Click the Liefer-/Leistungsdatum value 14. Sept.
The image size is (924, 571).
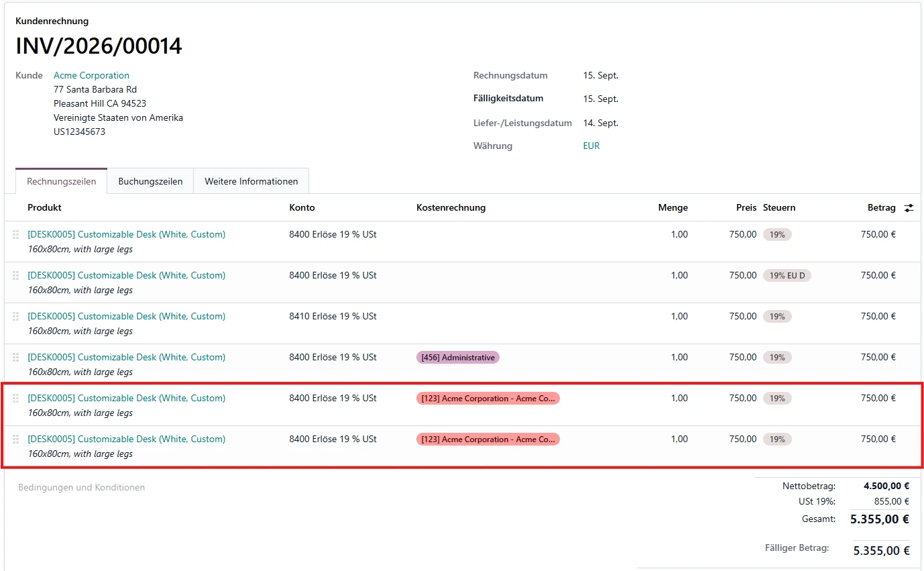[x=601, y=123]
